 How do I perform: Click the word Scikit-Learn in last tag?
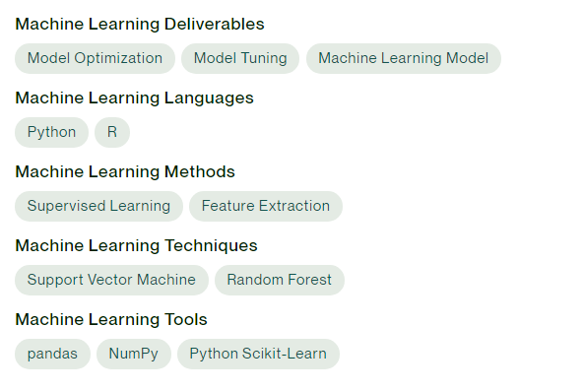285,354
